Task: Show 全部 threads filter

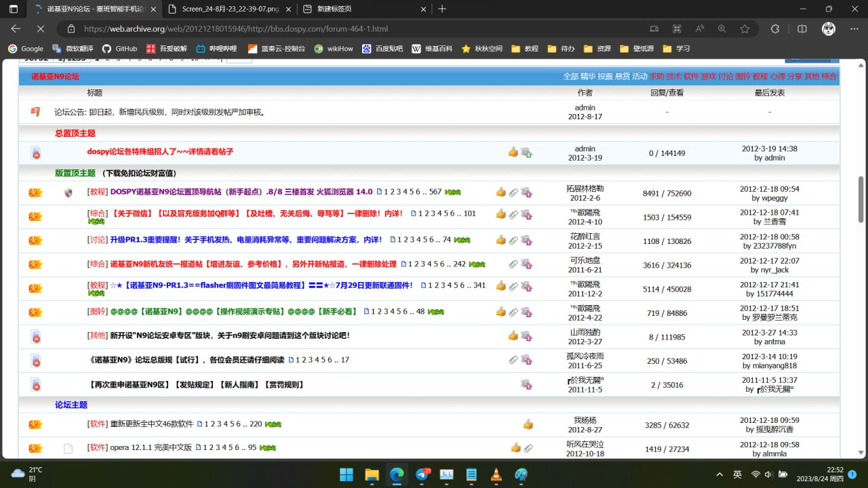Action: coord(570,77)
